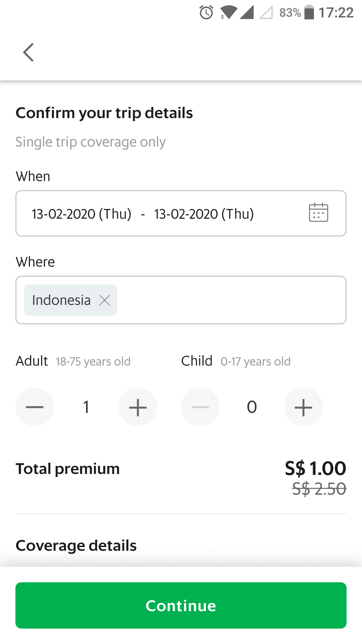Viewport: 362px width, 644px height.
Task: Decrease adult count with minus button
Action: [x=35, y=407]
